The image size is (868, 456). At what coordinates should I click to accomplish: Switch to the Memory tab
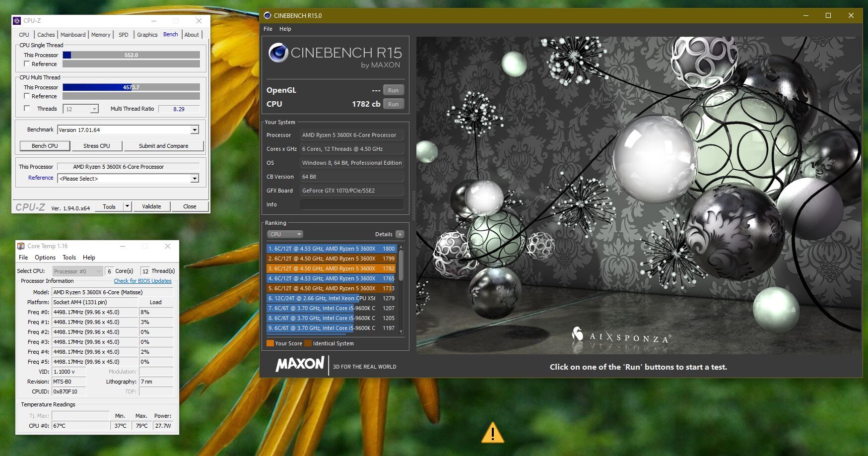point(101,35)
